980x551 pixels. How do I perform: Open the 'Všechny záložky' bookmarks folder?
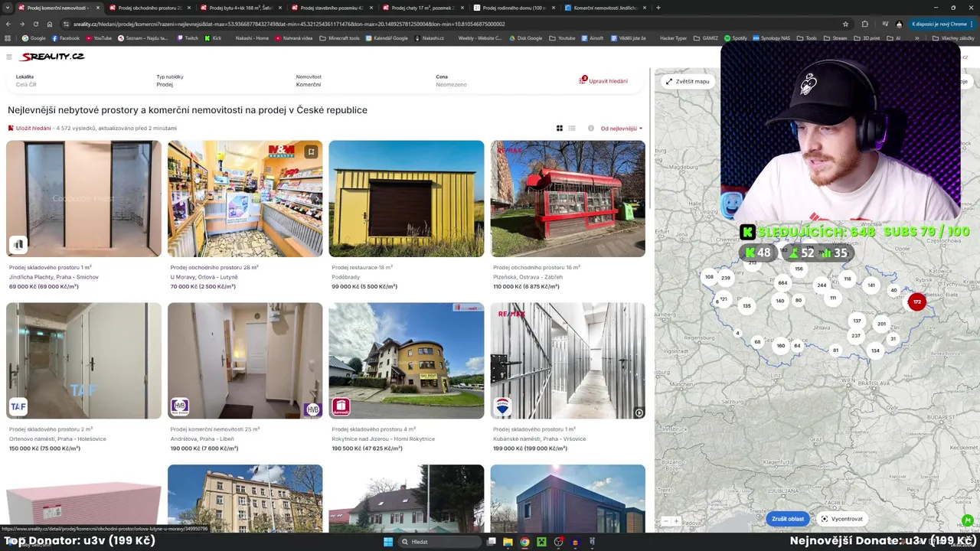pos(954,37)
